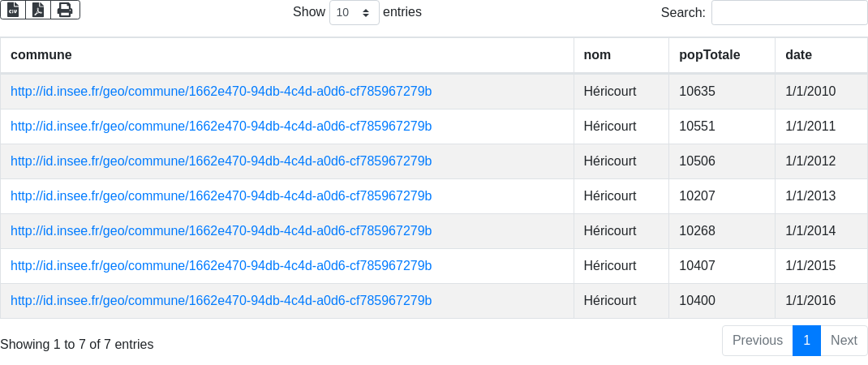Export table as CSV file icon

click(x=13, y=10)
